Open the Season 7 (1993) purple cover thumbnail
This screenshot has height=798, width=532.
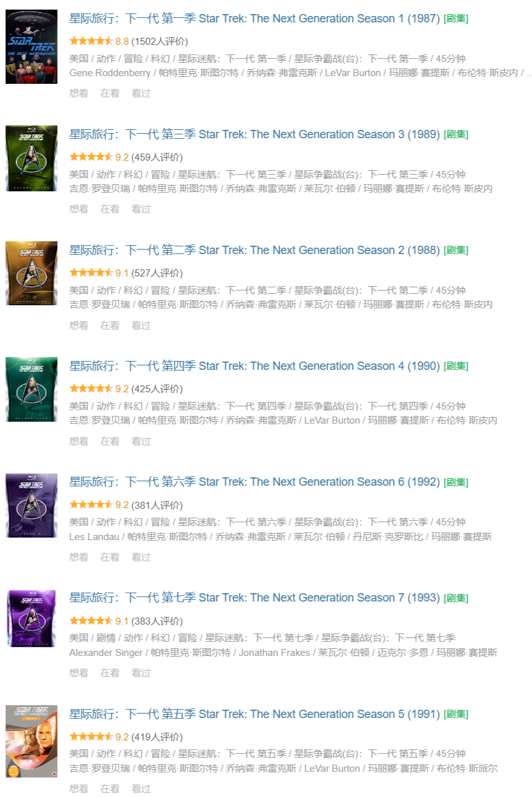tap(31, 618)
